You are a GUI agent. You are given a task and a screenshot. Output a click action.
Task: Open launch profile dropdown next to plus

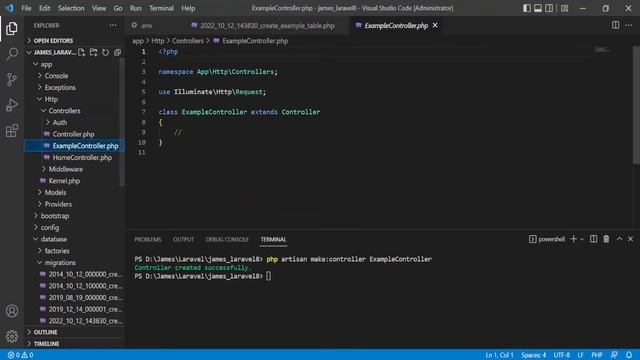tap(582, 239)
